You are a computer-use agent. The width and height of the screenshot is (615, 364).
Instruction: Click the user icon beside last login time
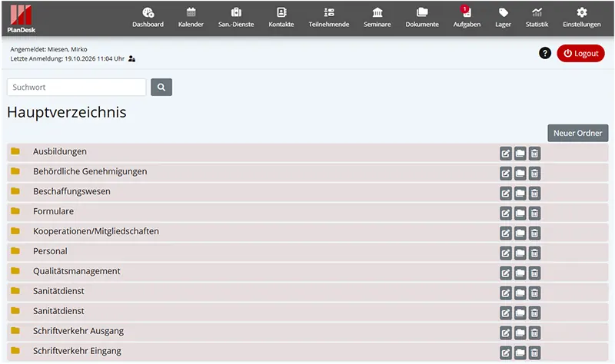coord(131,59)
